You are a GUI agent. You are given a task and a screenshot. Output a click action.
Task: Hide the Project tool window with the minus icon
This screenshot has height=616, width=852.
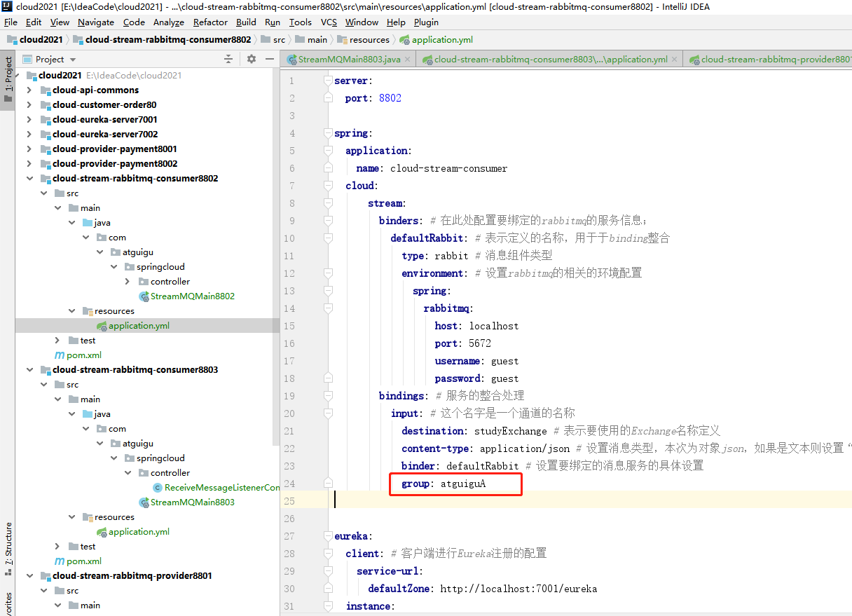[x=270, y=60]
